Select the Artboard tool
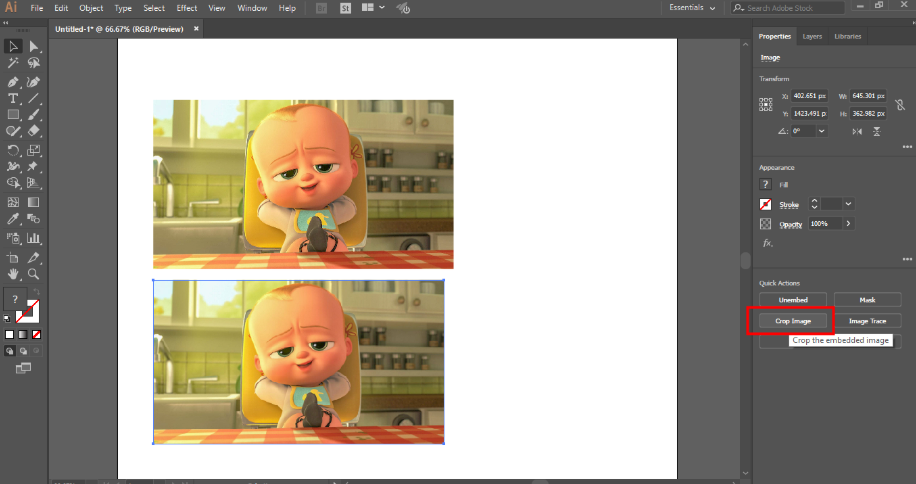The width and height of the screenshot is (916, 484). coord(13,257)
